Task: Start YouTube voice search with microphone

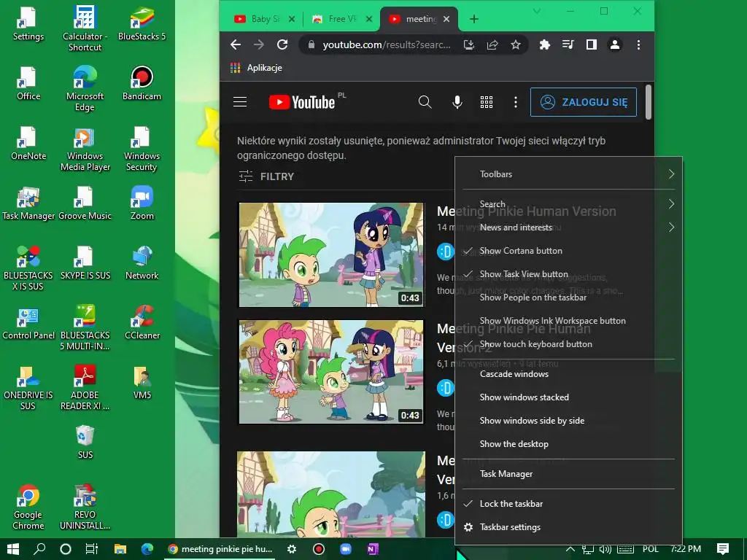Action: click(x=457, y=102)
